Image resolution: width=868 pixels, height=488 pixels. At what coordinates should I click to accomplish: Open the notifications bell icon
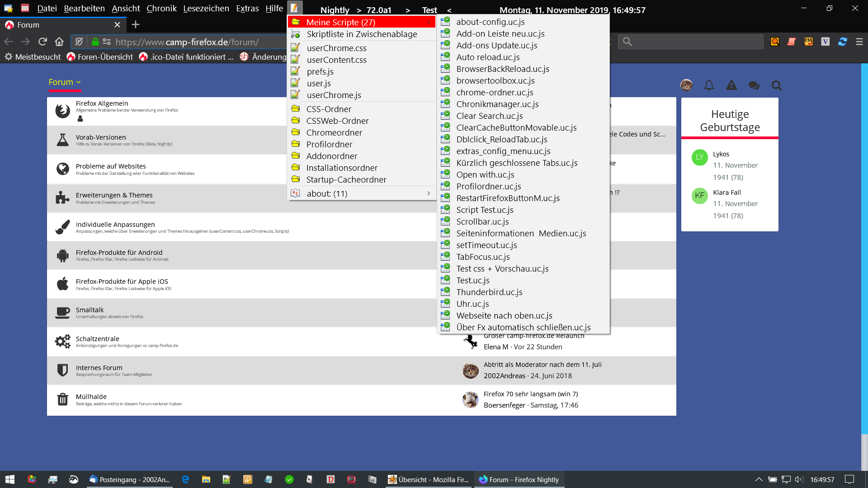(x=709, y=85)
